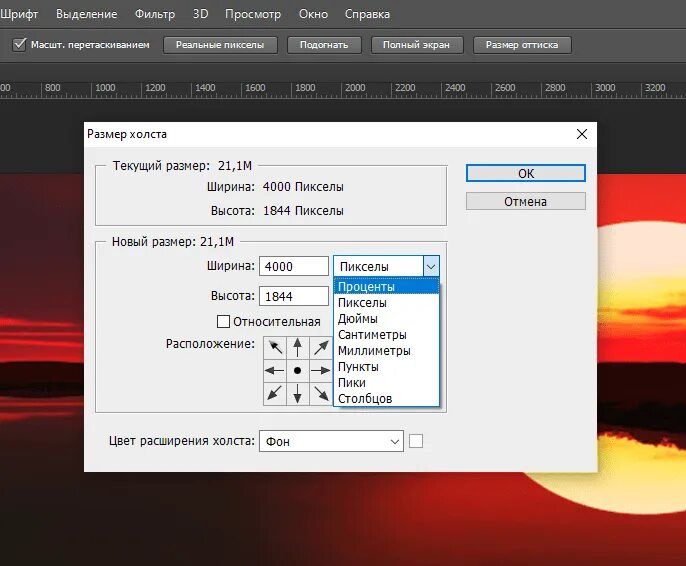This screenshot has width=686, height=566.
Task: Click the Ширина input field
Action: click(294, 266)
